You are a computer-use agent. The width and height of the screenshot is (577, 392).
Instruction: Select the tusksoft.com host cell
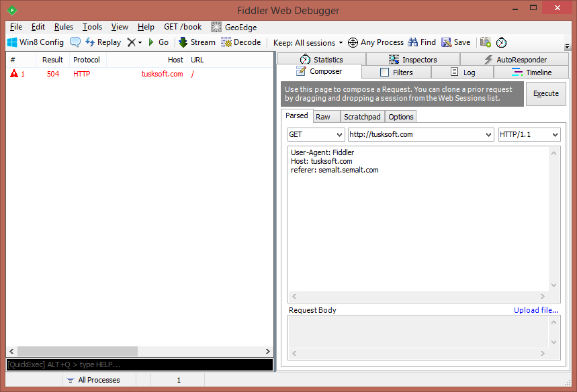point(163,74)
